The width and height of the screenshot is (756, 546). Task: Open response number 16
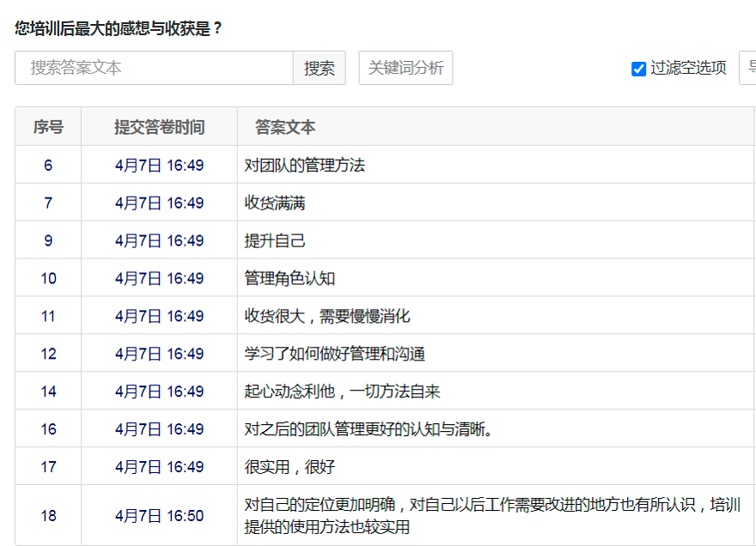[48, 429]
